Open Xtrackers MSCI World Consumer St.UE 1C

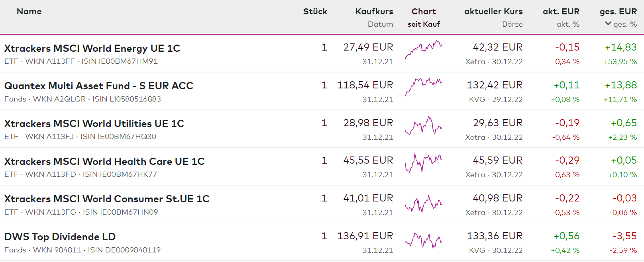click(107, 199)
